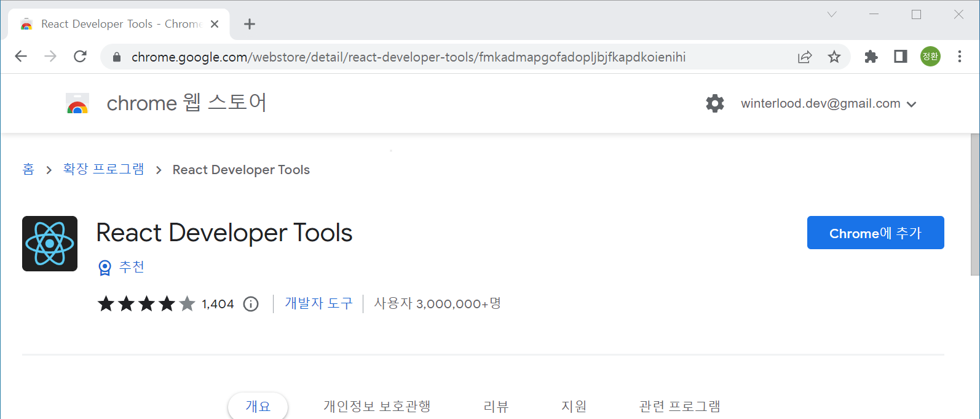
Task: Click the 추천 link
Action: (x=132, y=267)
